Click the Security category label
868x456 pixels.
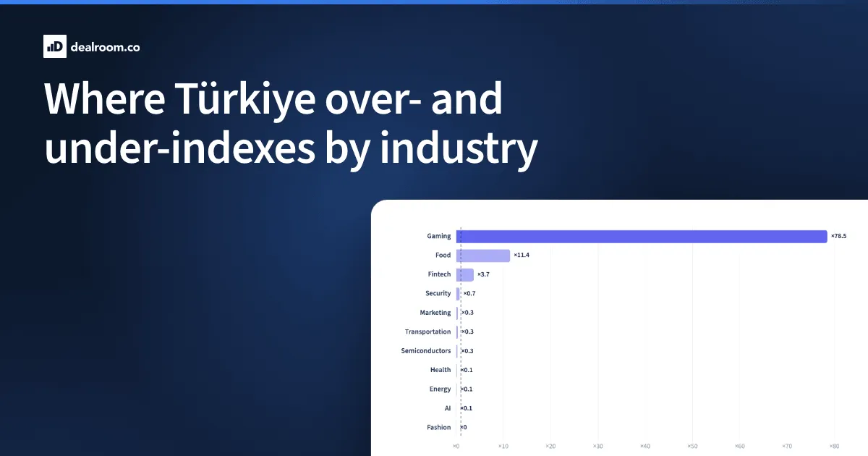pyautogui.click(x=438, y=294)
